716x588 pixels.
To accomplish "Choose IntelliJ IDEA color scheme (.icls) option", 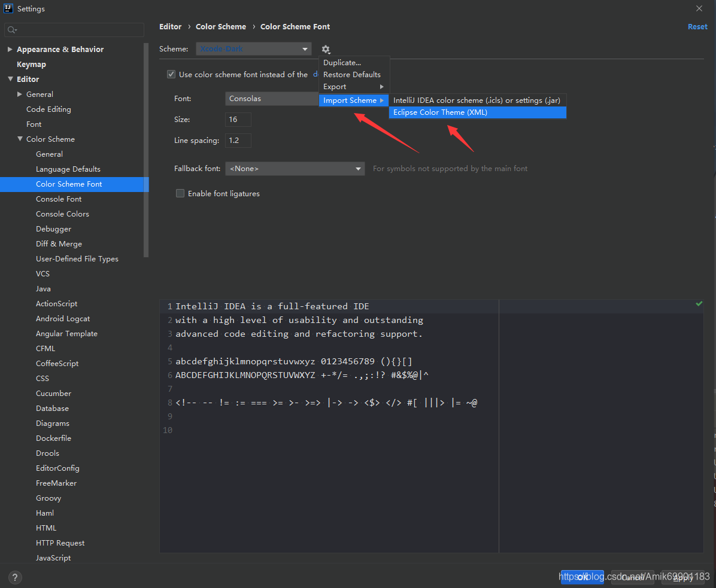I will (477, 100).
